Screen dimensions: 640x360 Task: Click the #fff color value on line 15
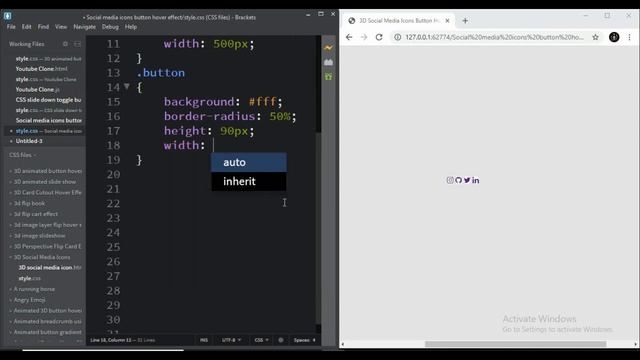[262, 102]
